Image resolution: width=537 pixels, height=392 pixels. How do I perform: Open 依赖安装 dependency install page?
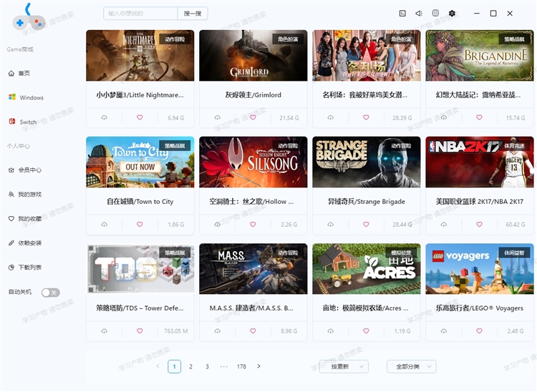tap(24, 243)
